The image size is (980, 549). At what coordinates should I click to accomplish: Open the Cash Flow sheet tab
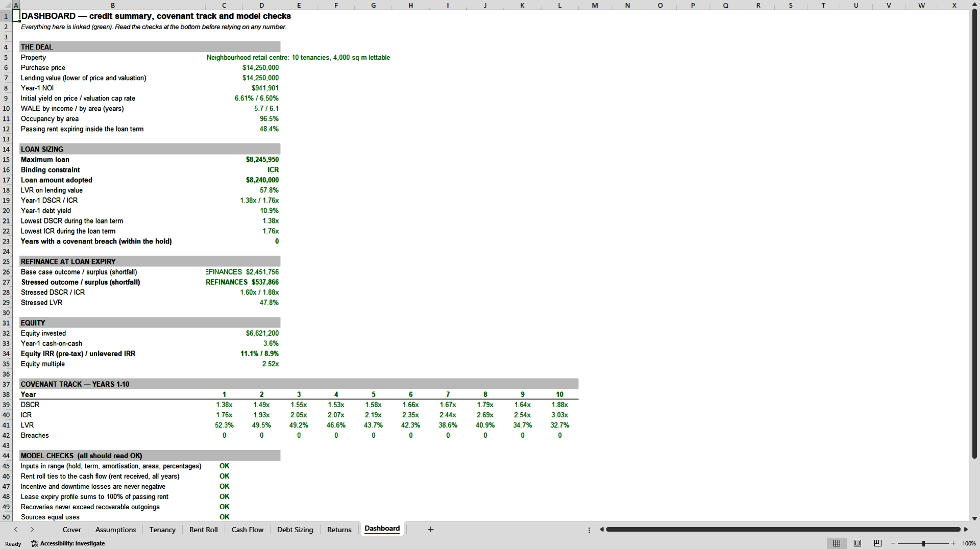[x=248, y=530]
